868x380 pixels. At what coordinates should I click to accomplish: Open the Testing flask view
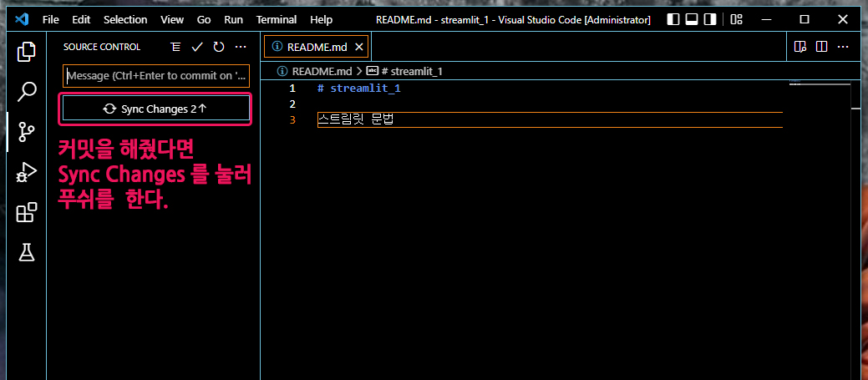pyautogui.click(x=26, y=253)
